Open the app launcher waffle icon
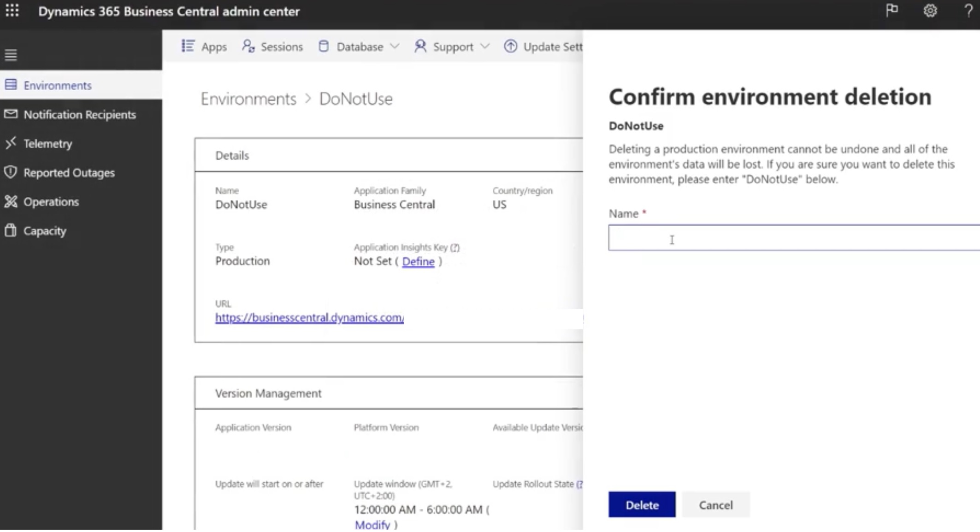This screenshot has height=532, width=980. (x=12, y=11)
